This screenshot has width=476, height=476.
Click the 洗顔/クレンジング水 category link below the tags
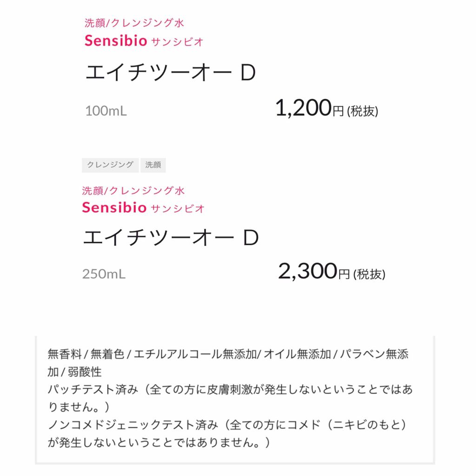(x=133, y=191)
